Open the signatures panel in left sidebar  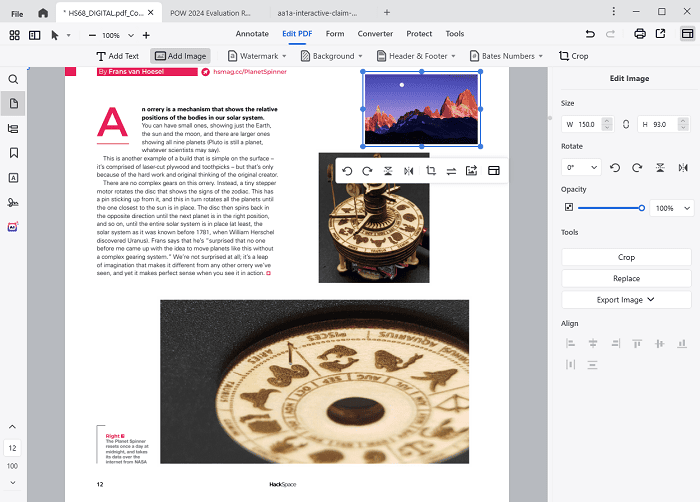(14, 202)
